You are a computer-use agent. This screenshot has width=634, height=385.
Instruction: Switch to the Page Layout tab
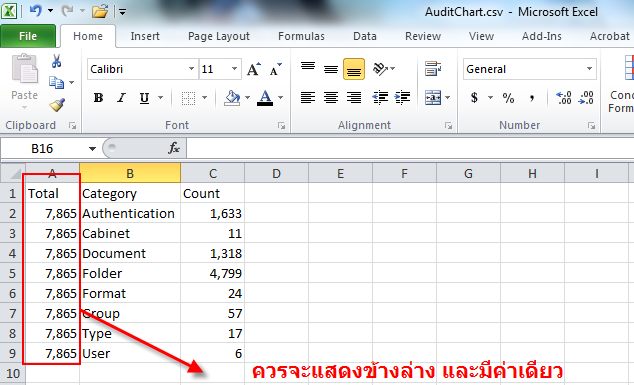219,36
